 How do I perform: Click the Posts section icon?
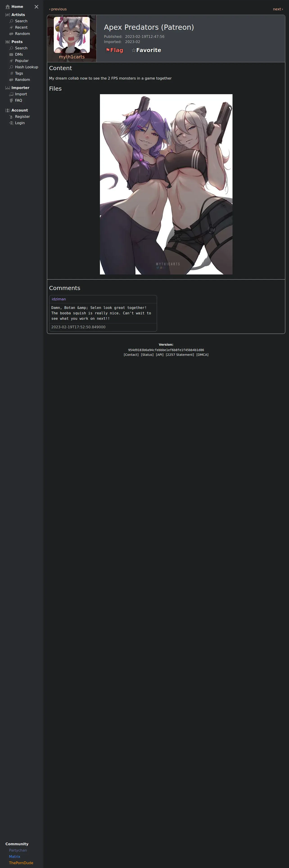coord(8,42)
